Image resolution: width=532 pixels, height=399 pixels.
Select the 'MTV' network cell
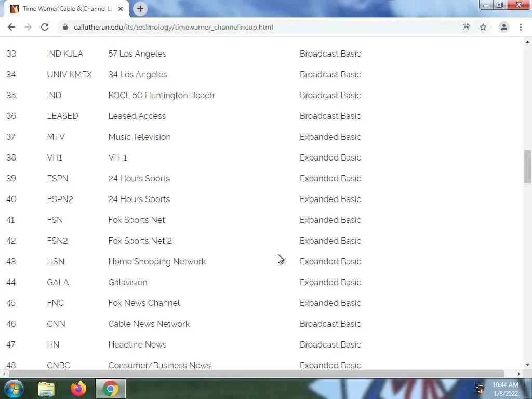coord(56,137)
